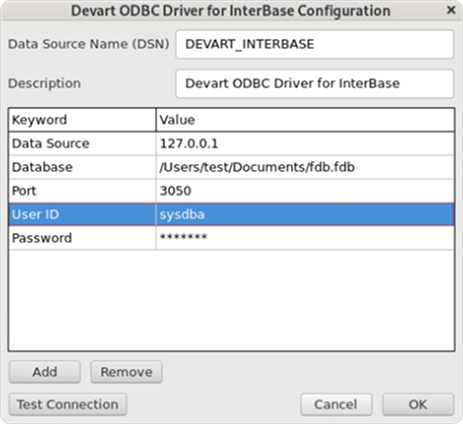This screenshot has height=424, width=463.
Task: Click the Add button
Action: 45,372
